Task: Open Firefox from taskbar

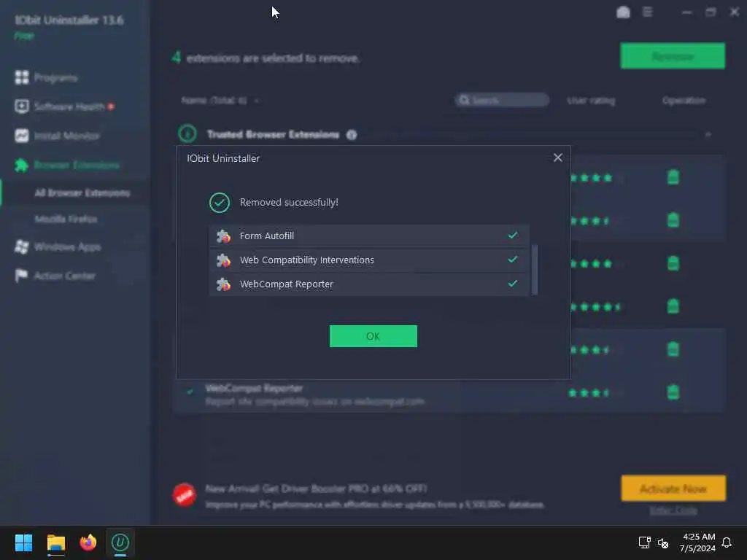Action: [88, 542]
